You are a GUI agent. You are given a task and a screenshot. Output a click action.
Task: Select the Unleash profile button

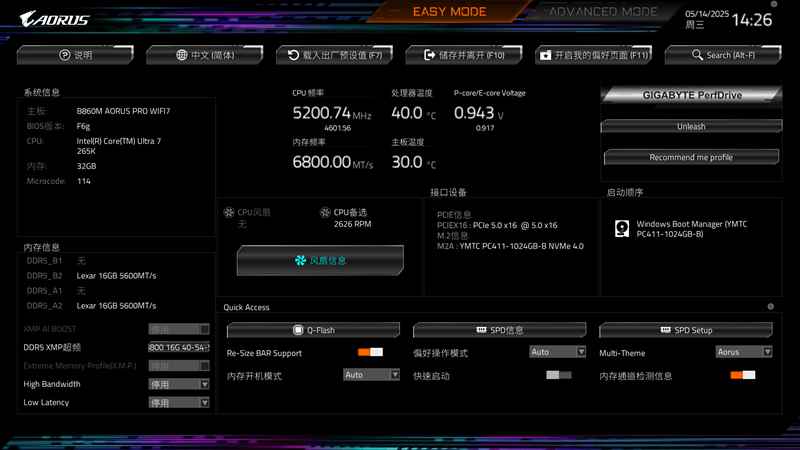click(x=691, y=126)
